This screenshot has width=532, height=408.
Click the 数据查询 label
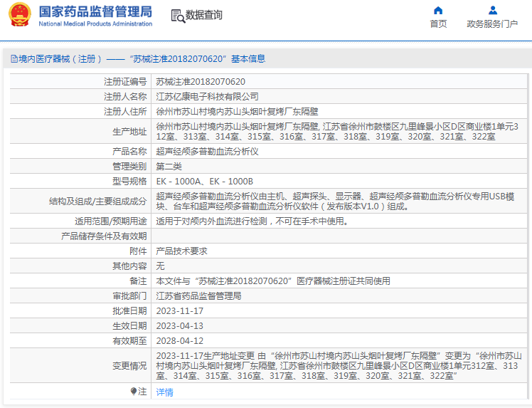[x=204, y=15]
